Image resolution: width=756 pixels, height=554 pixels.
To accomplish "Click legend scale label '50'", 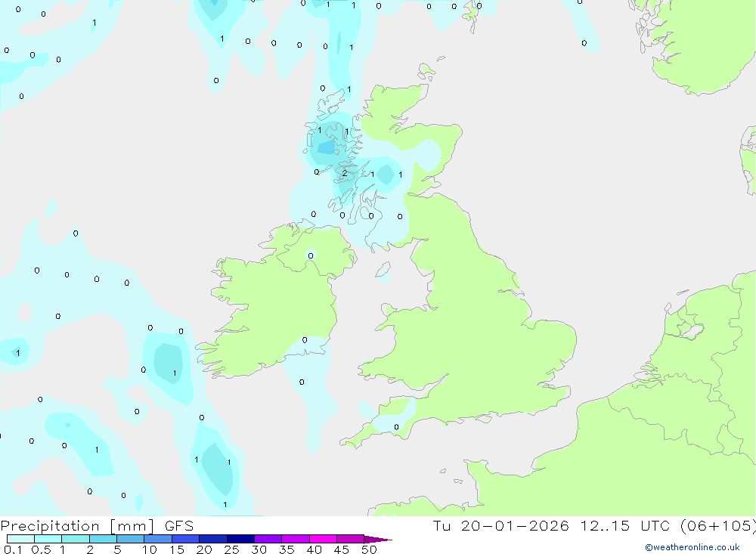I will (x=369, y=549).
